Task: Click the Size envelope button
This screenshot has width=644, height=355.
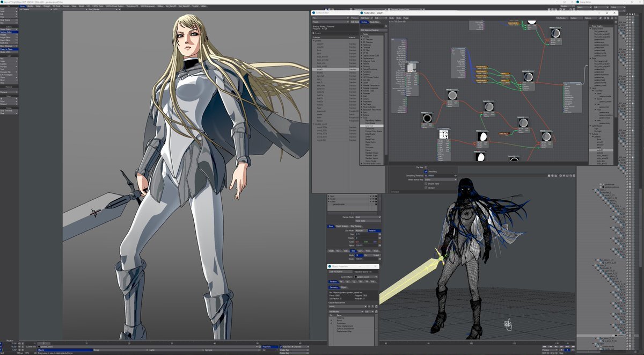Action: [x=379, y=234]
